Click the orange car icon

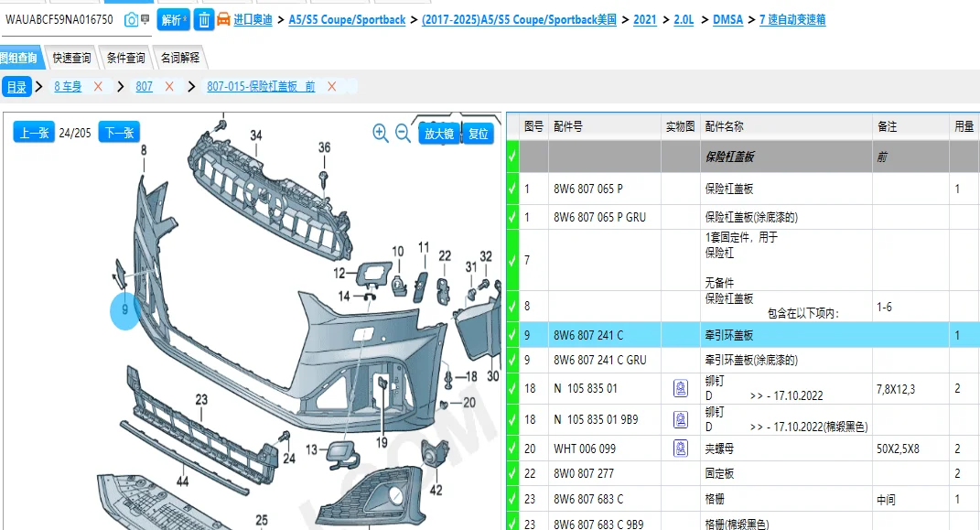pos(223,19)
